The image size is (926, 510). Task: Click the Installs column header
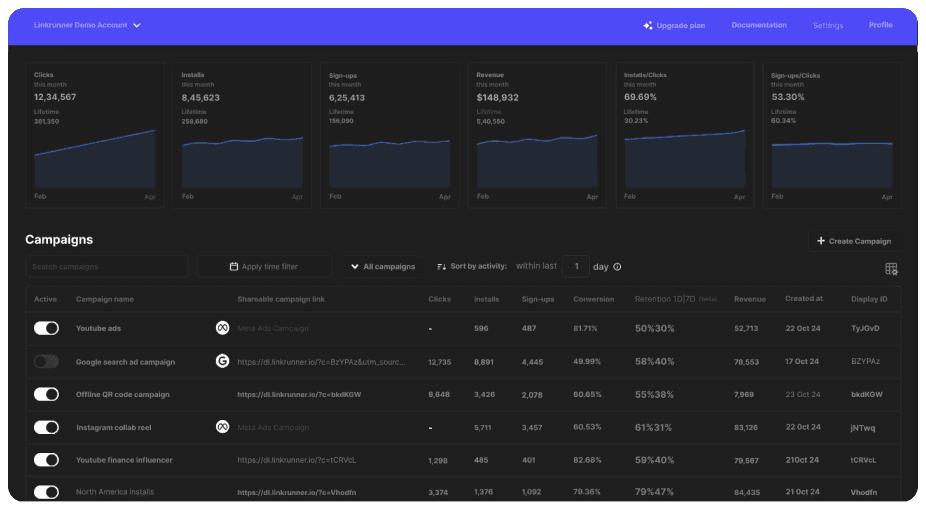coord(486,299)
